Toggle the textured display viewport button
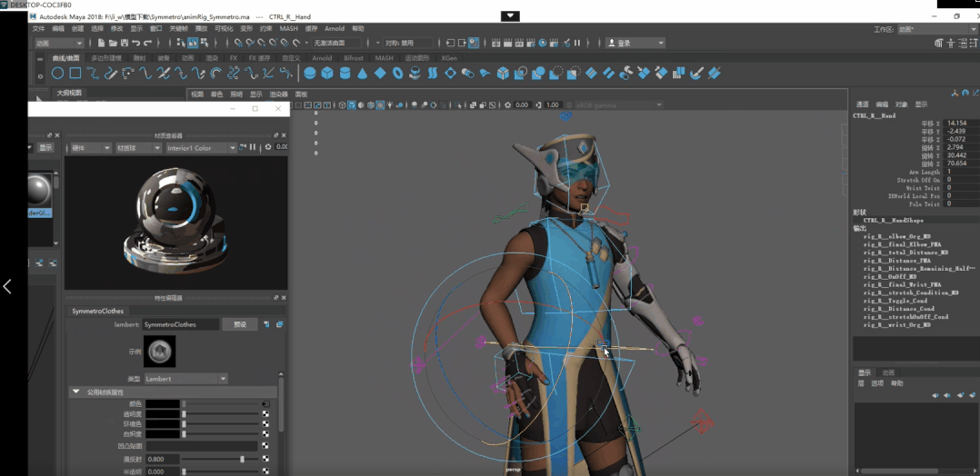The height and width of the screenshot is (476, 980). point(380,105)
